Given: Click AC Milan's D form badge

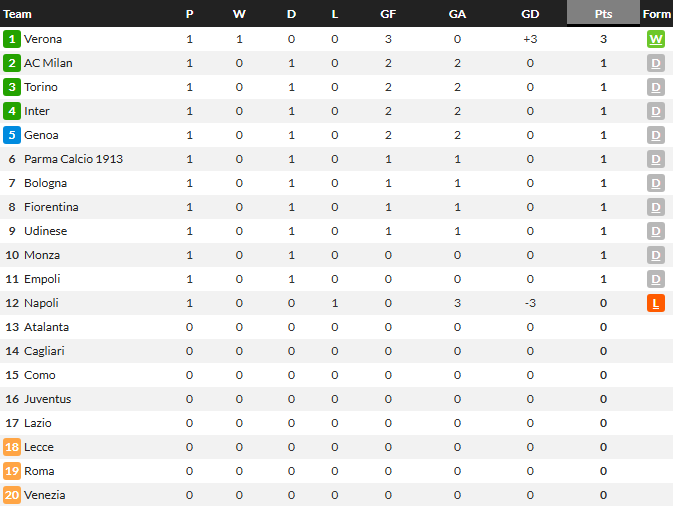Looking at the screenshot, I should point(655,63).
